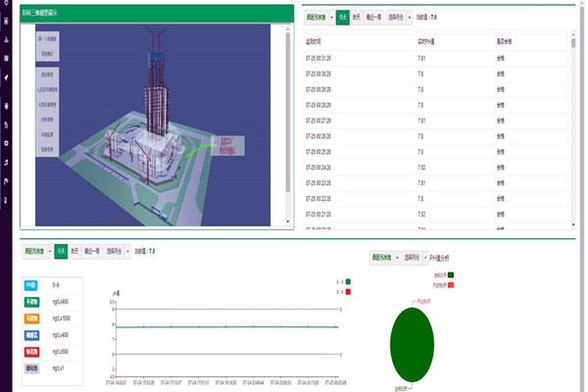Select the 今天 tab above the data table

pyautogui.click(x=342, y=18)
